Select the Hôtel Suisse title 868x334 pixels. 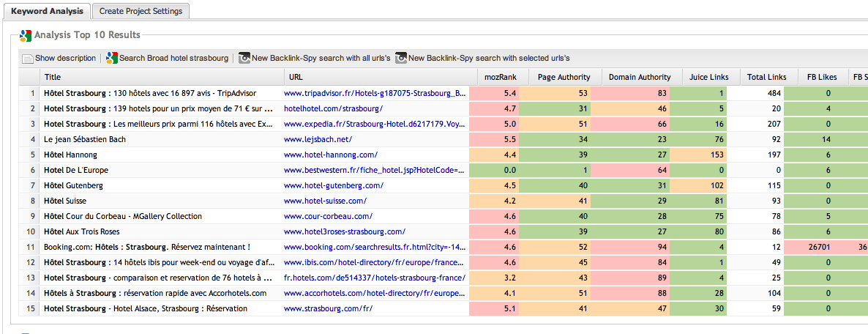pyautogui.click(x=65, y=201)
